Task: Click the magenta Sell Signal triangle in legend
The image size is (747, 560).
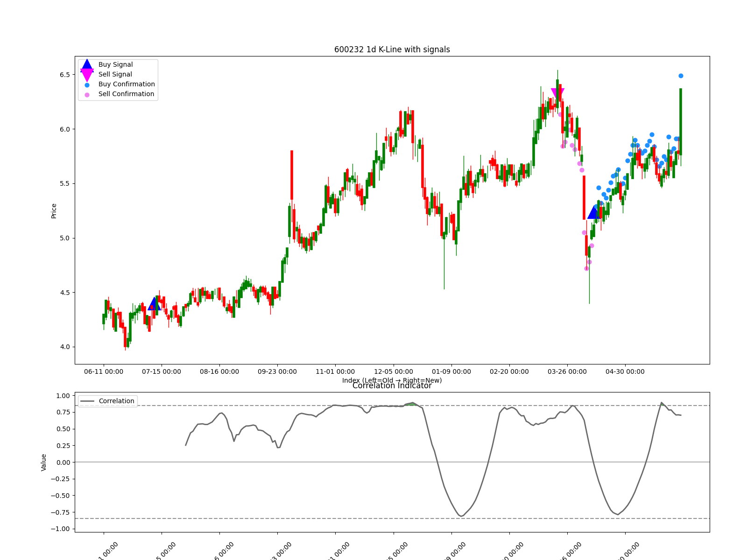Action: point(87,75)
